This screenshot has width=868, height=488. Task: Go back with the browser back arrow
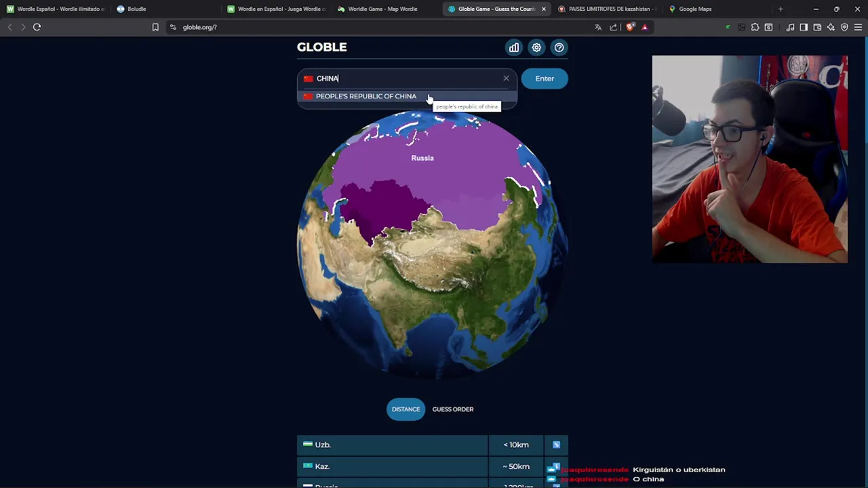click(9, 27)
